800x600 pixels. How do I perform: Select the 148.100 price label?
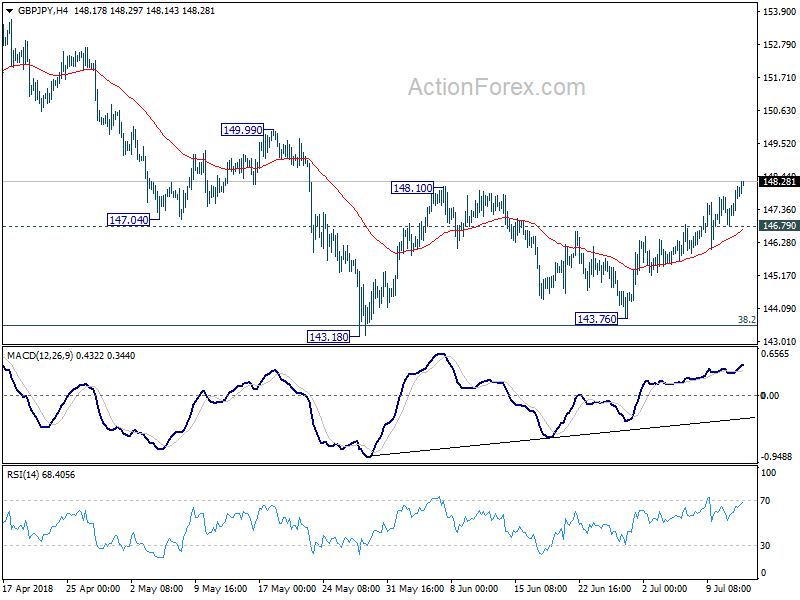pyautogui.click(x=412, y=188)
